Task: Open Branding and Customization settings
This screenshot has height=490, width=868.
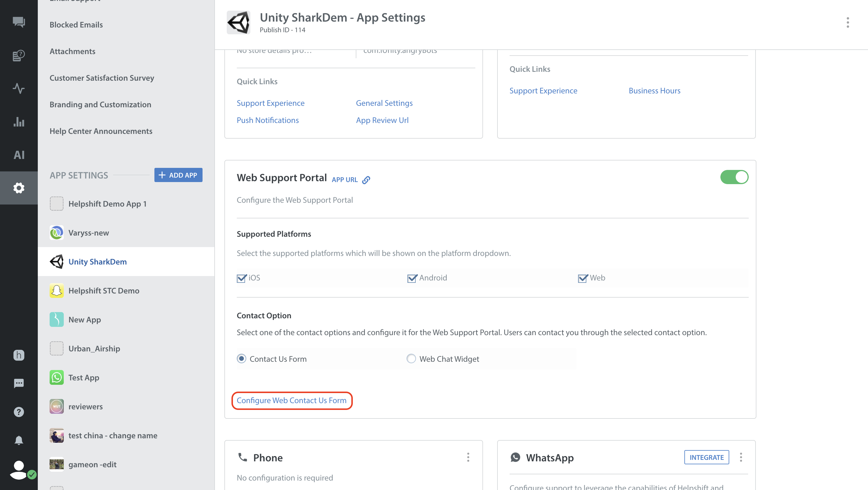Action: point(100,105)
